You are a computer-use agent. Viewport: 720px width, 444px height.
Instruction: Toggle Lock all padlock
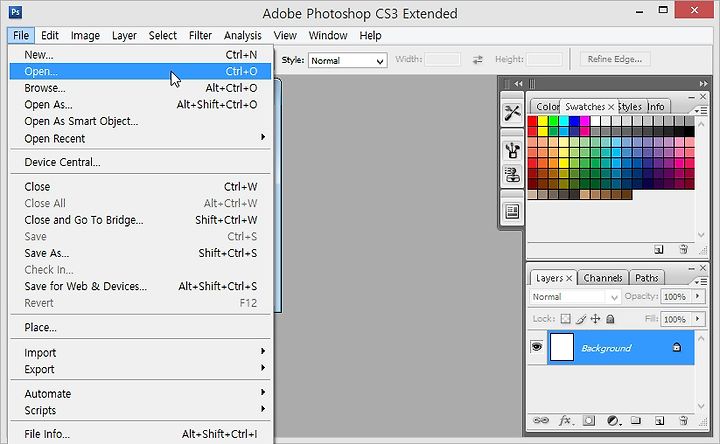[x=610, y=319]
